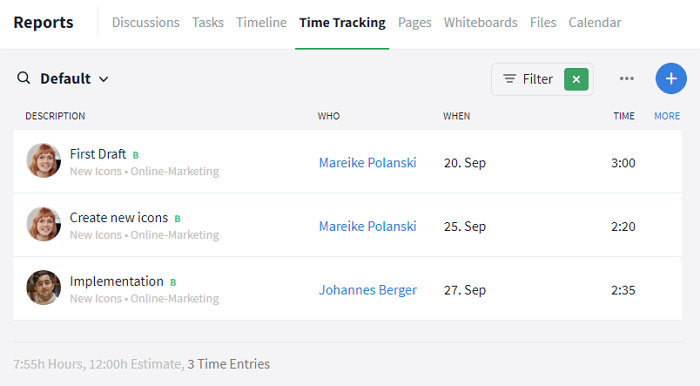Expand MORE columns header

[667, 116]
